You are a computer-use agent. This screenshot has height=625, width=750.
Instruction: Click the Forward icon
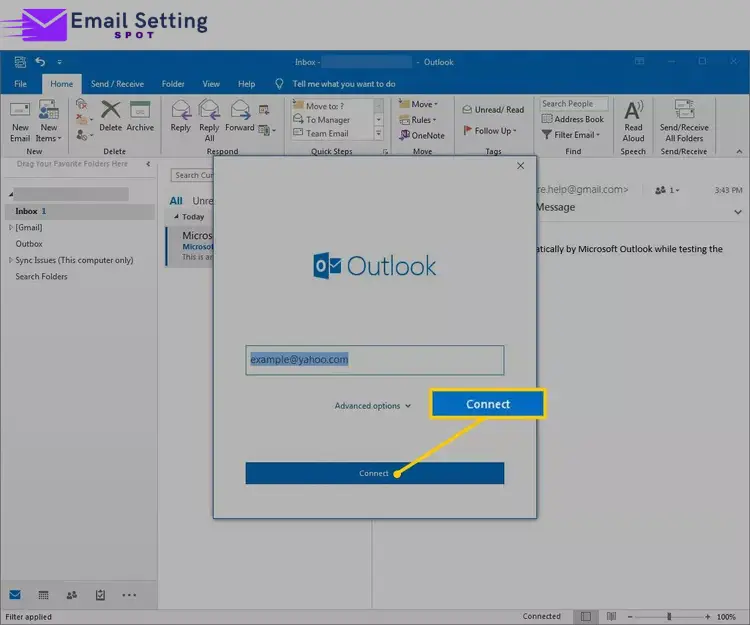click(x=240, y=110)
